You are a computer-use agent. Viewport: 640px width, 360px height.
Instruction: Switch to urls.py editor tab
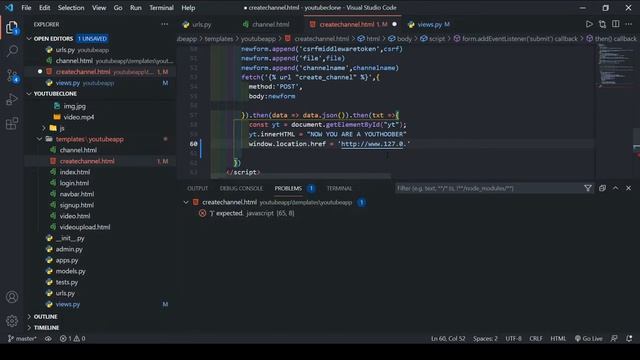202,24
